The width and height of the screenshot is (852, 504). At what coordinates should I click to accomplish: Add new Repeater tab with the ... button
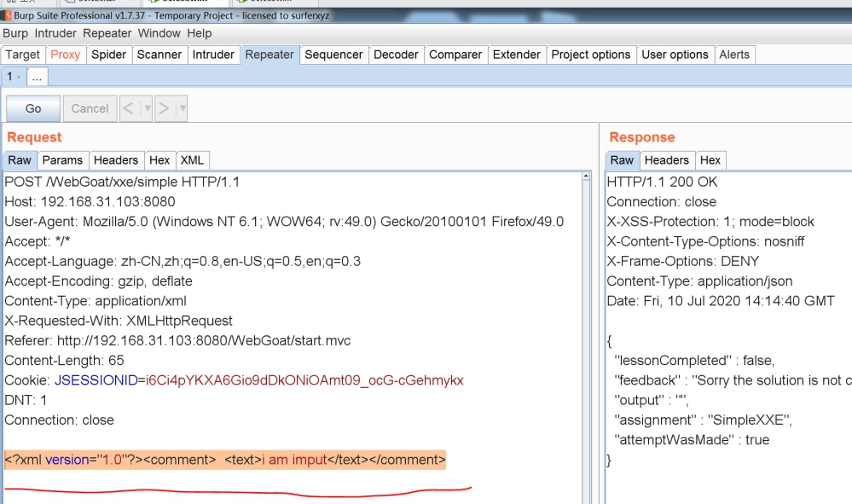pos(37,77)
